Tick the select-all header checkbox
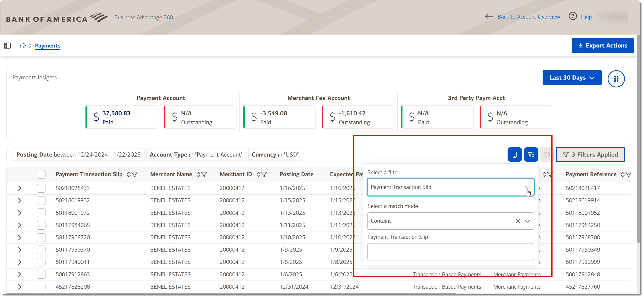This screenshot has height=298, width=644. [x=41, y=174]
